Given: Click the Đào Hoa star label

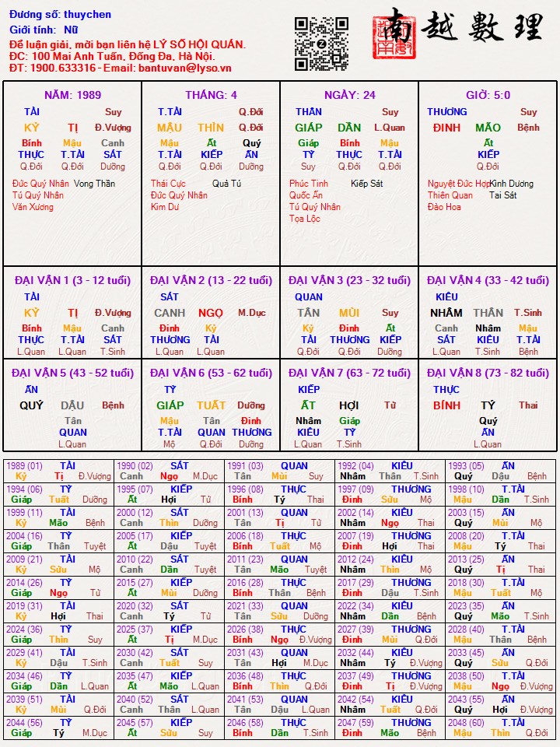Looking at the screenshot, I should coord(444,207).
